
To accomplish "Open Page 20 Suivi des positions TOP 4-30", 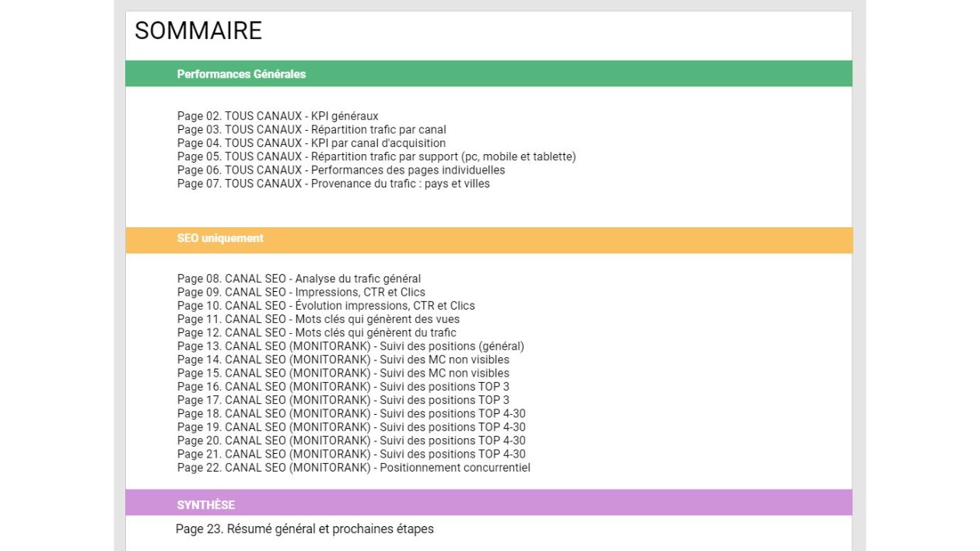I will pyautogui.click(x=352, y=440).
